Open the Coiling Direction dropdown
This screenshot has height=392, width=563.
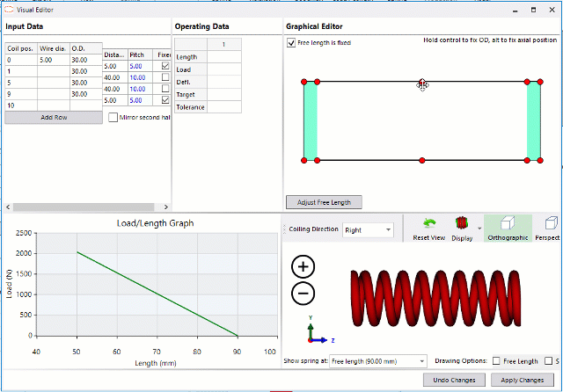tap(369, 229)
